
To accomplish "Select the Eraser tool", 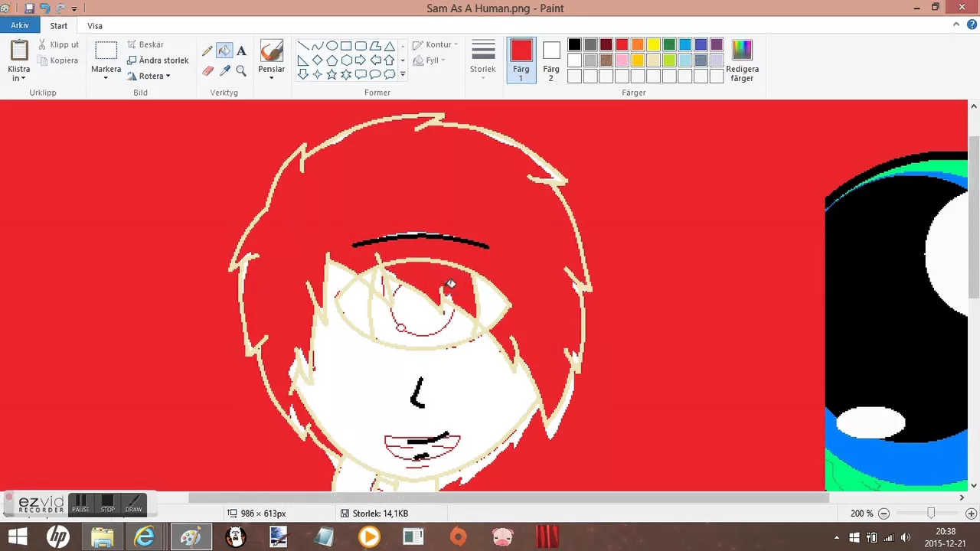I will (x=207, y=70).
